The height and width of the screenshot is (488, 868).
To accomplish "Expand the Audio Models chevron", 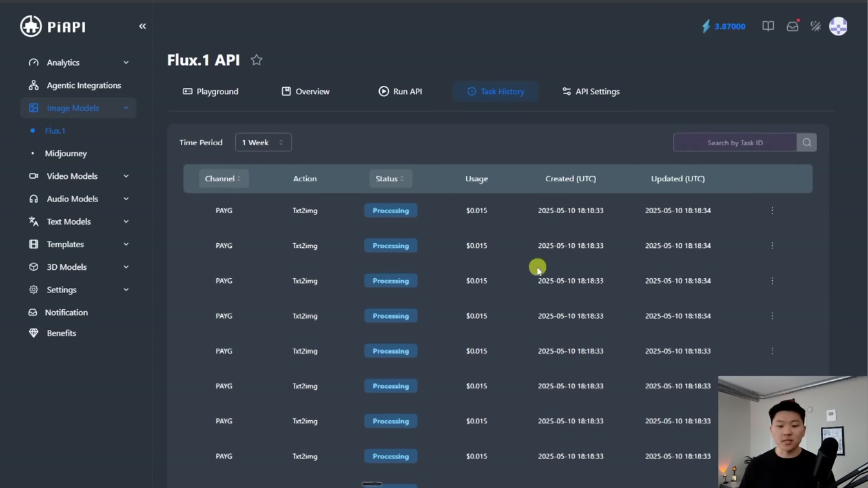I will pos(126,199).
